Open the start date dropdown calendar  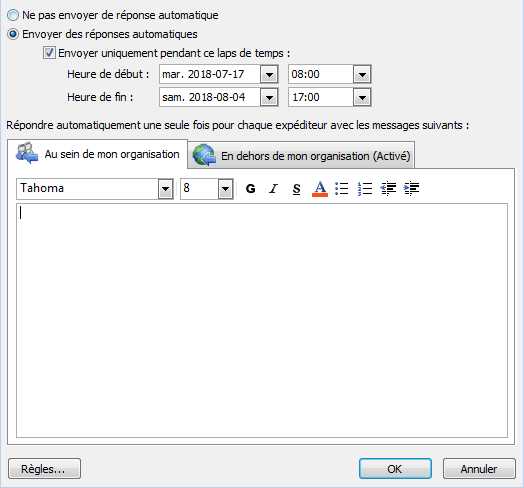(x=269, y=74)
